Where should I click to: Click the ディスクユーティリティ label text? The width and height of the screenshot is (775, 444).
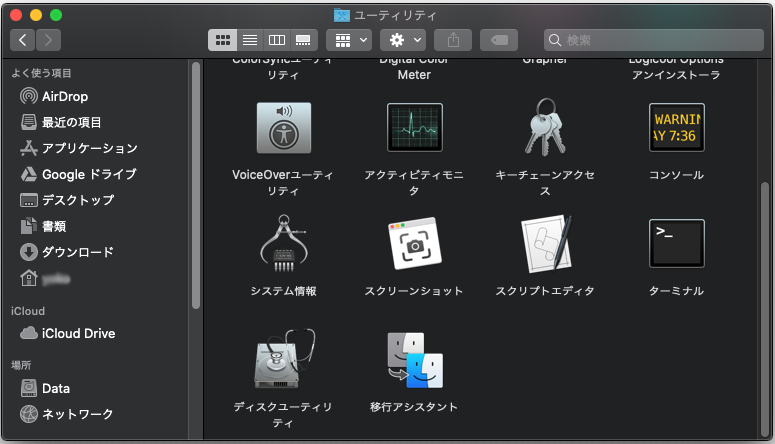click(283, 415)
